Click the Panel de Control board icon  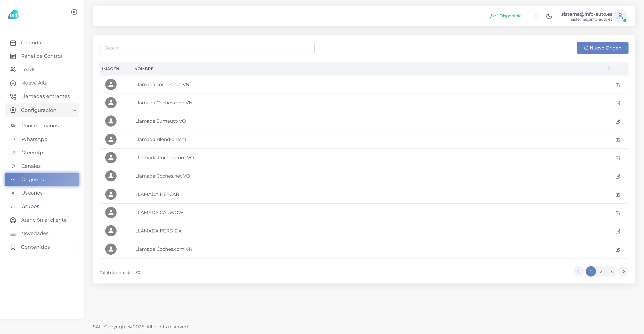(x=13, y=56)
